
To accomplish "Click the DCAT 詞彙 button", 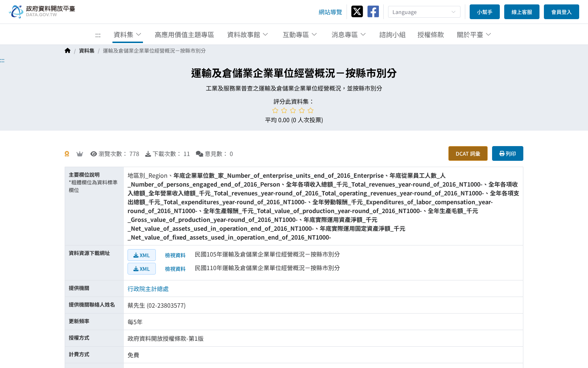I will click(468, 153).
